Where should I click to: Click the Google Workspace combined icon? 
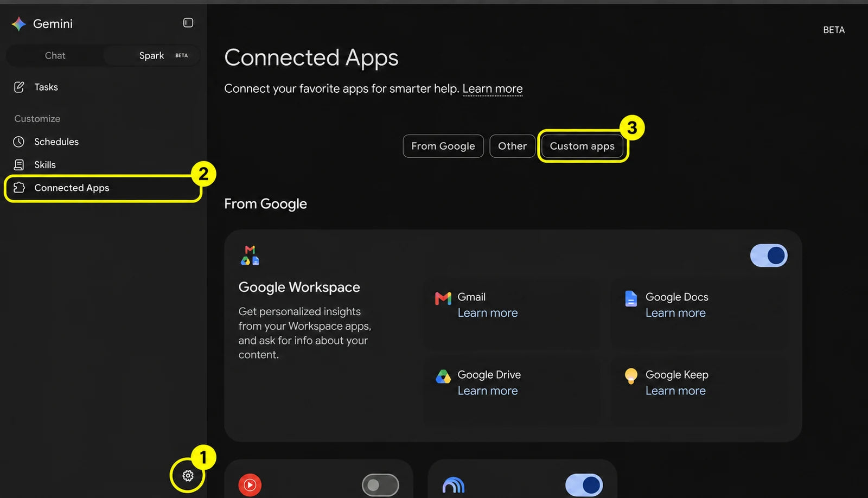click(250, 255)
